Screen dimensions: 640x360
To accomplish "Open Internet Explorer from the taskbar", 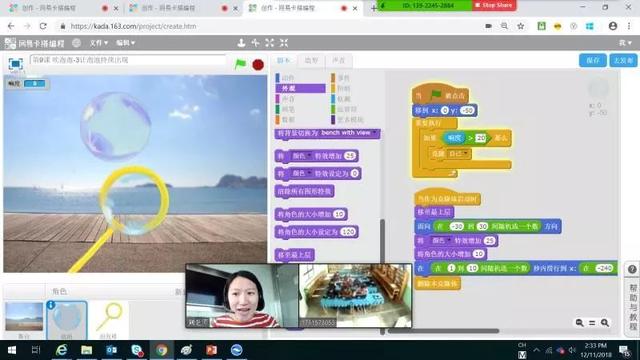I will tap(61, 350).
